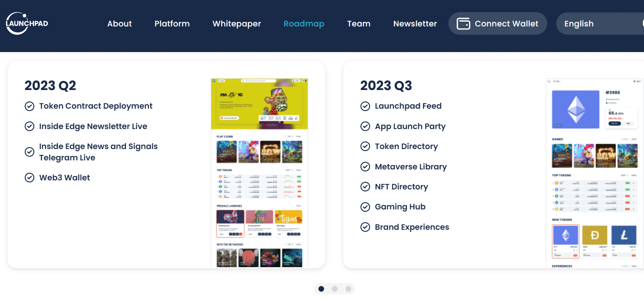Go to the Platform section
Image resolution: width=644 pixels, height=300 pixels.
coord(172,24)
